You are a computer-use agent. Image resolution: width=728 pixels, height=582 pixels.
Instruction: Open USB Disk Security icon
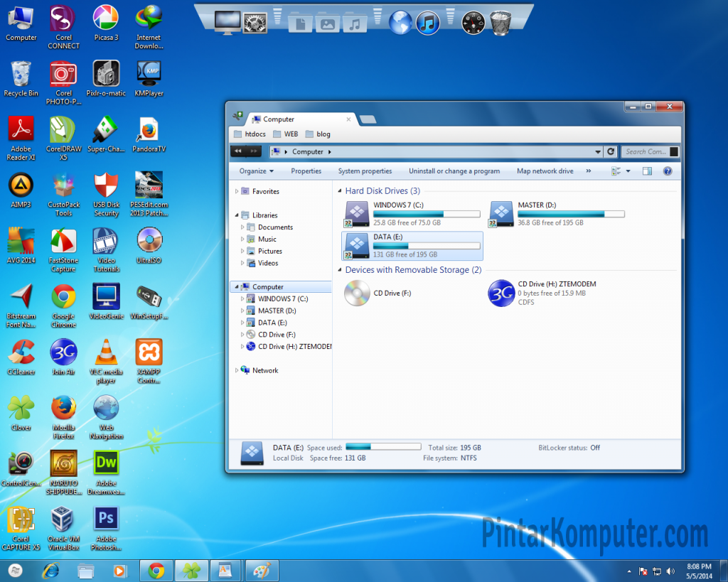(x=106, y=194)
